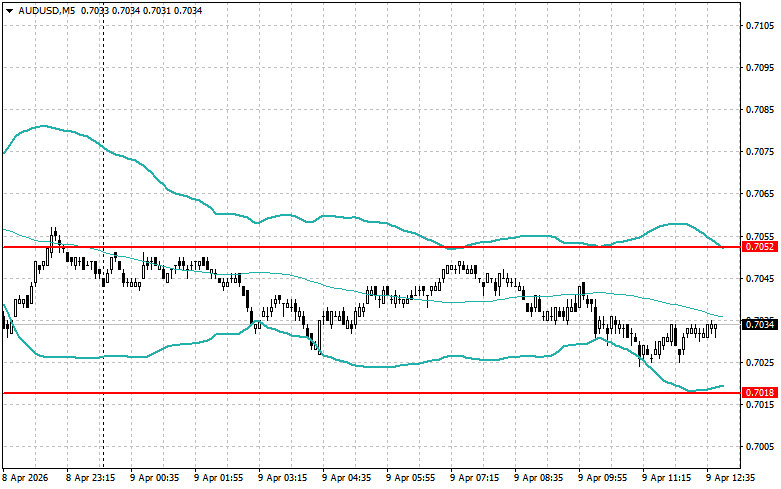
Task: Click the 9 Apr 07:15 time label
Action: click(x=475, y=478)
